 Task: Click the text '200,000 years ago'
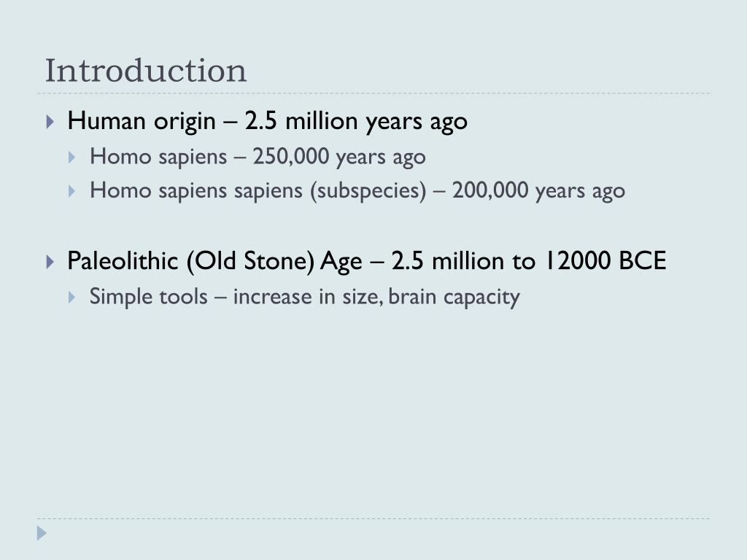[x=539, y=191]
